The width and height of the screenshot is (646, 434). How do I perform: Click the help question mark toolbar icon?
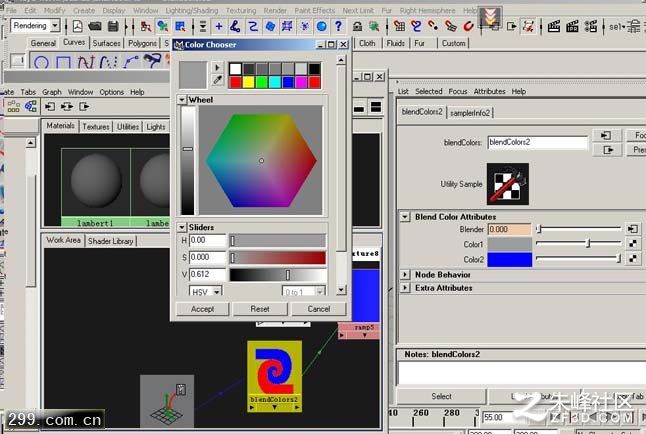(x=338, y=26)
